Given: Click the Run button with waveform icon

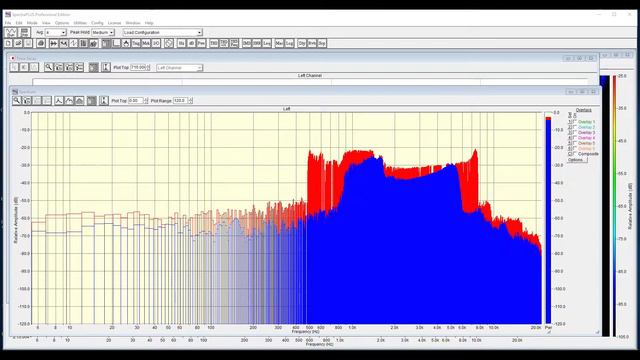Looking at the screenshot, I should coord(11,32).
